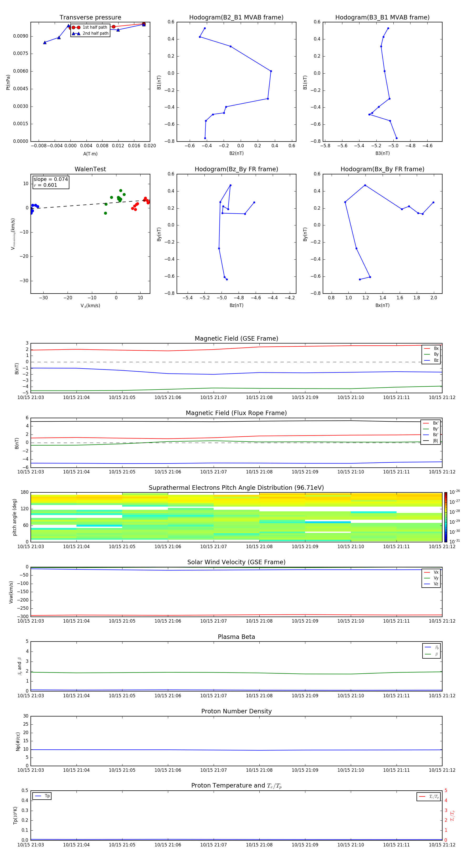Click the 'A(T·m)' x-axis label
Viewport: 473px width, 868px height.
90,154
